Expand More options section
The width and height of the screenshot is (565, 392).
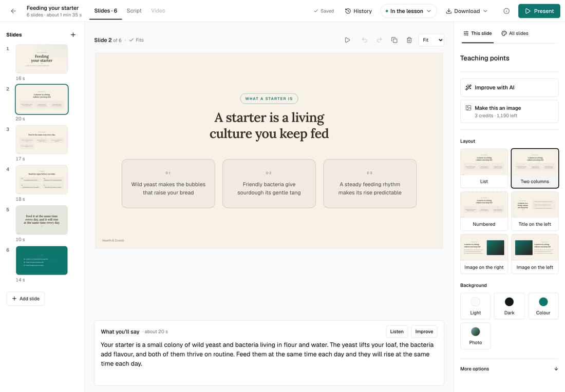click(x=509, y=368)
